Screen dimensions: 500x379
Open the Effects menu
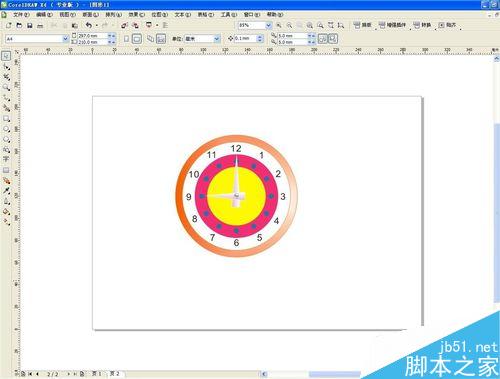[x=137, y=15]
